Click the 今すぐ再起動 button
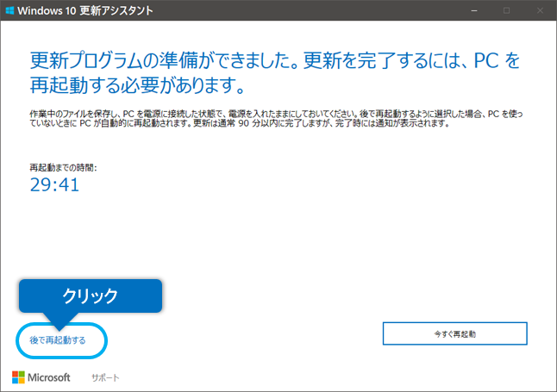This screenshot has width=557, height=392. pos(454,333)
